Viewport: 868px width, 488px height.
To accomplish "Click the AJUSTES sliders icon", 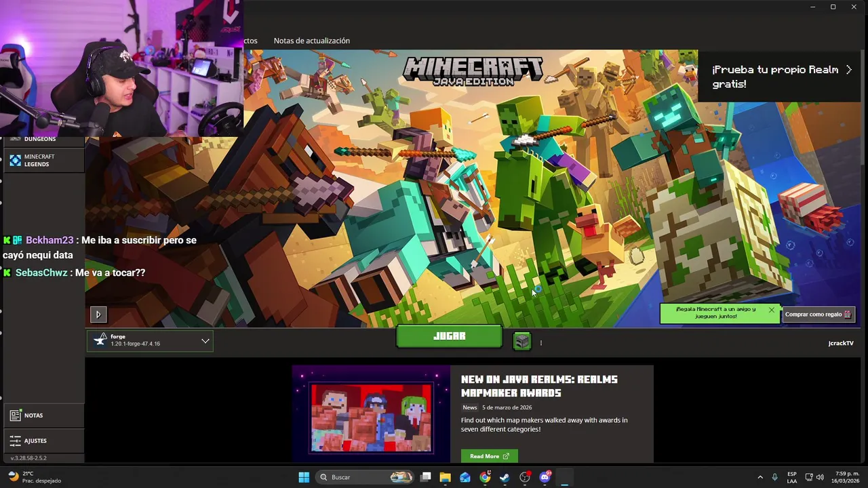I will pyautogui.click(x=16, y=441).
